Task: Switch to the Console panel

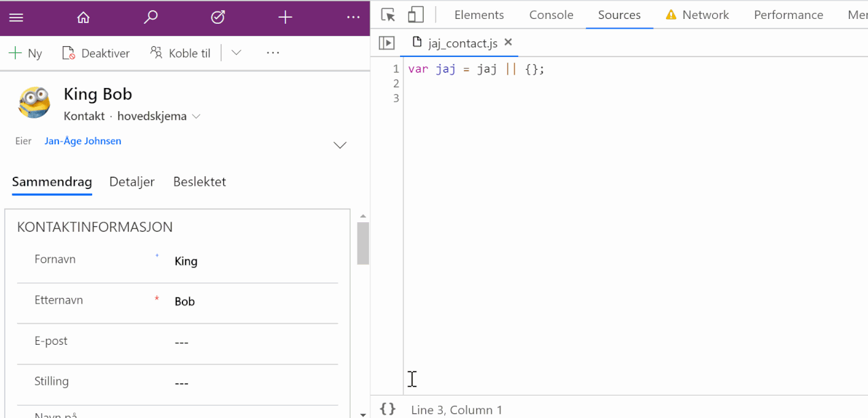Action: [551, 14]
